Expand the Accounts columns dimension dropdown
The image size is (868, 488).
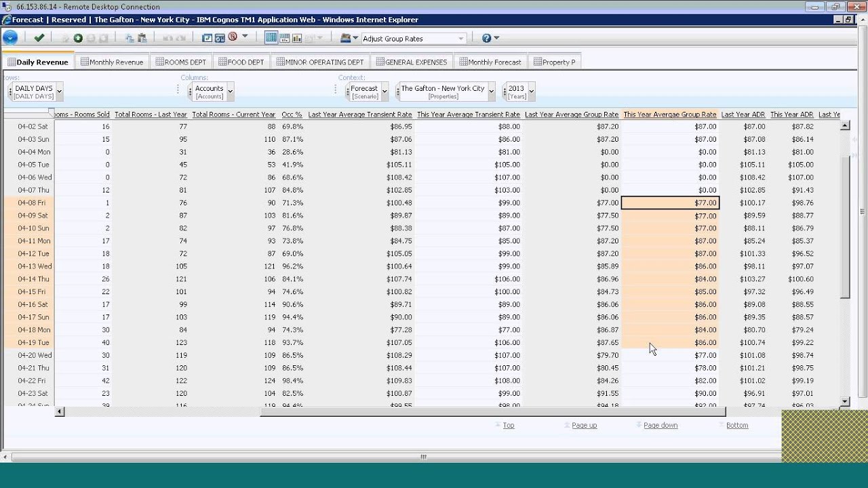click(x=231, y=91)
